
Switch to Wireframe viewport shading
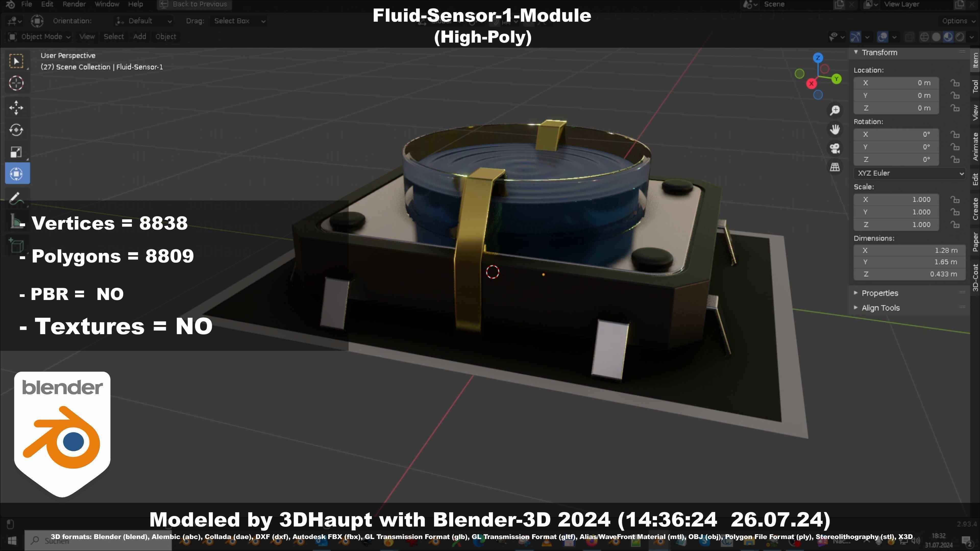click(x=924, y=37)
